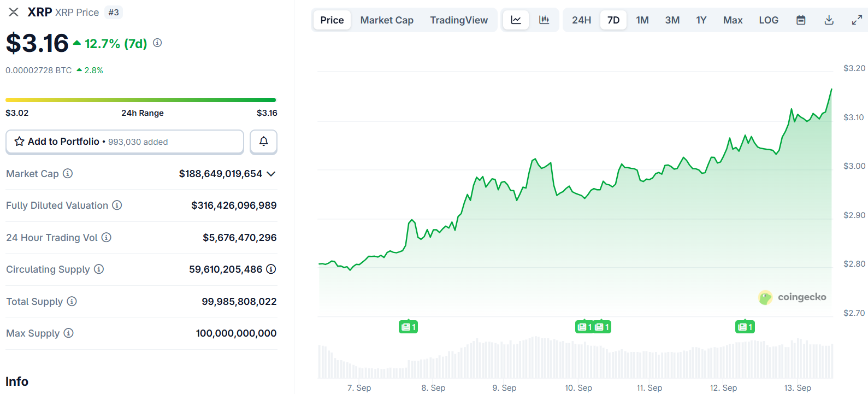Click info icon after 59,610,205,486 value
The height and width of the screenshot is (394, 868).
(x=271, y=269)
